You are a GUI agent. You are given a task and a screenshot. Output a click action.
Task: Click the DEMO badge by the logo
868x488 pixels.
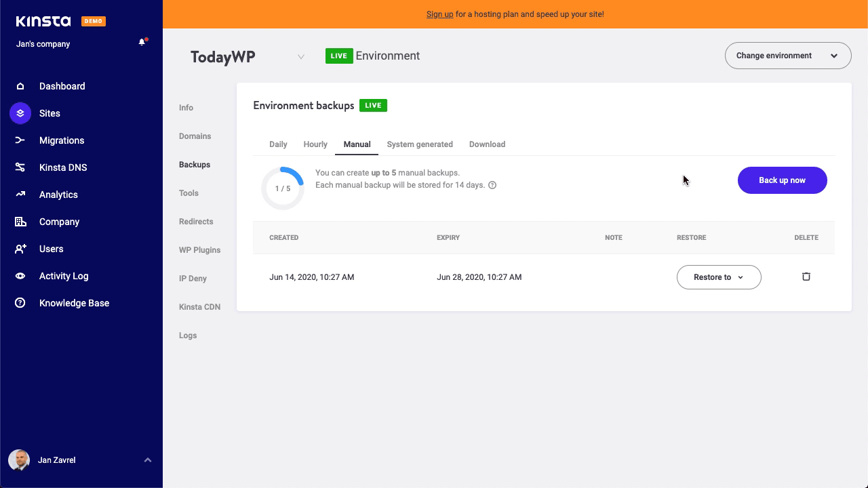click(94, 21)
